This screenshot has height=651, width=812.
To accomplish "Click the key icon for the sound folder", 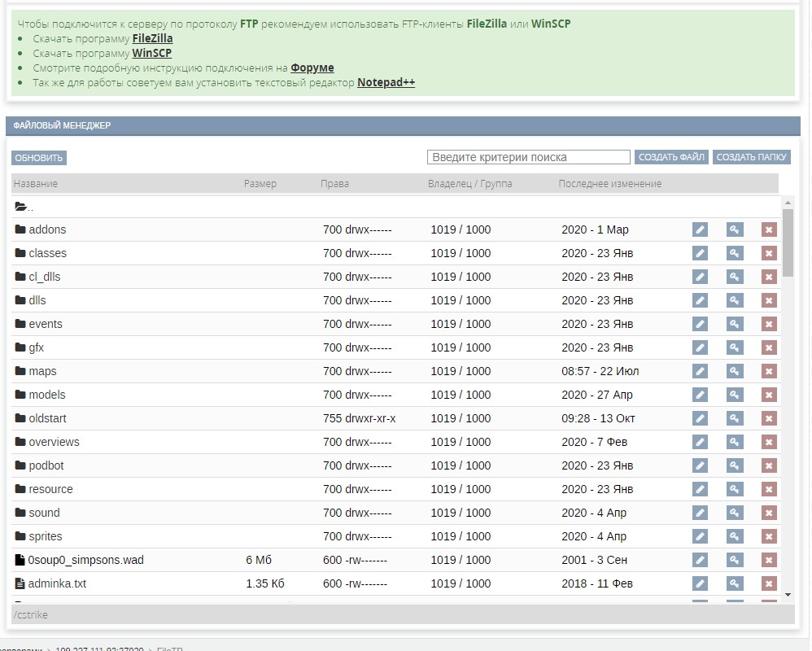I will [735, 513].
